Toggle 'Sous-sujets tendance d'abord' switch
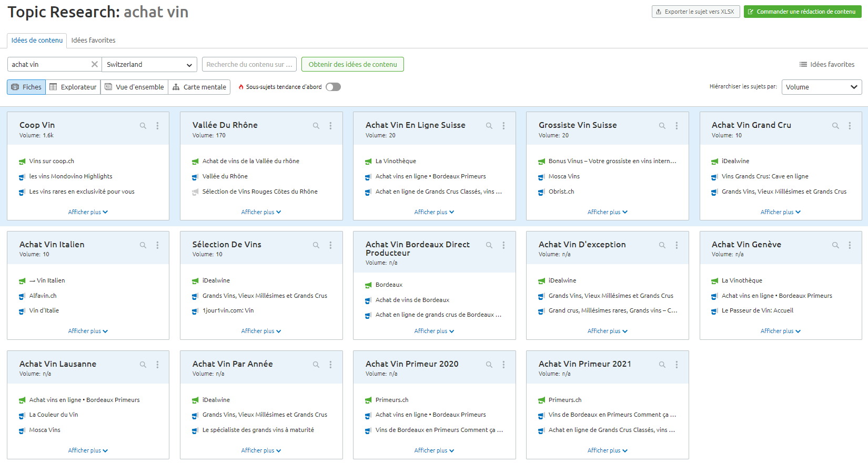 pyautogui.click(x=333, y=87)
